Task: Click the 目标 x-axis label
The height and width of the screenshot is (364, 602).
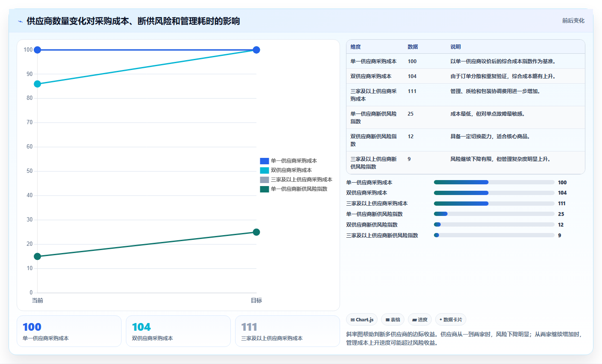Action: [x=256, y=300]
